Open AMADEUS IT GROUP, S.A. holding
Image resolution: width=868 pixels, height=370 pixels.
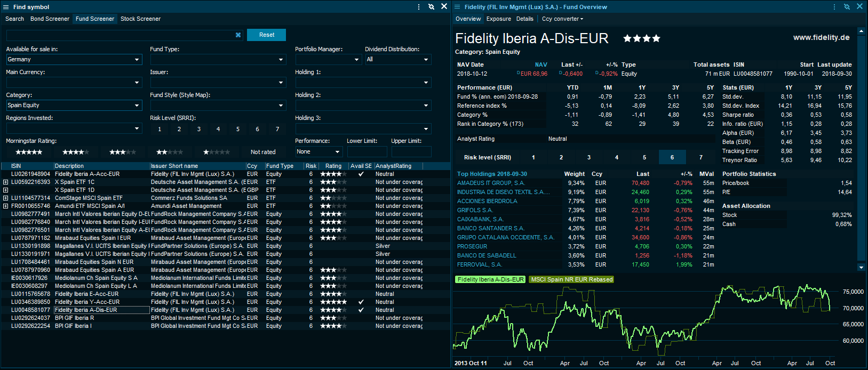click(x=491, y=183)
